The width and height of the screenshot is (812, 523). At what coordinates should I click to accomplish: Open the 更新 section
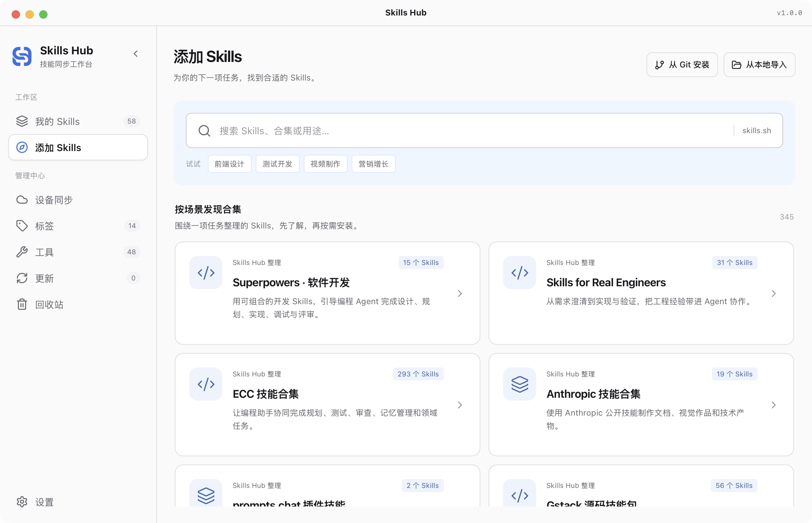tap(78, 278)
